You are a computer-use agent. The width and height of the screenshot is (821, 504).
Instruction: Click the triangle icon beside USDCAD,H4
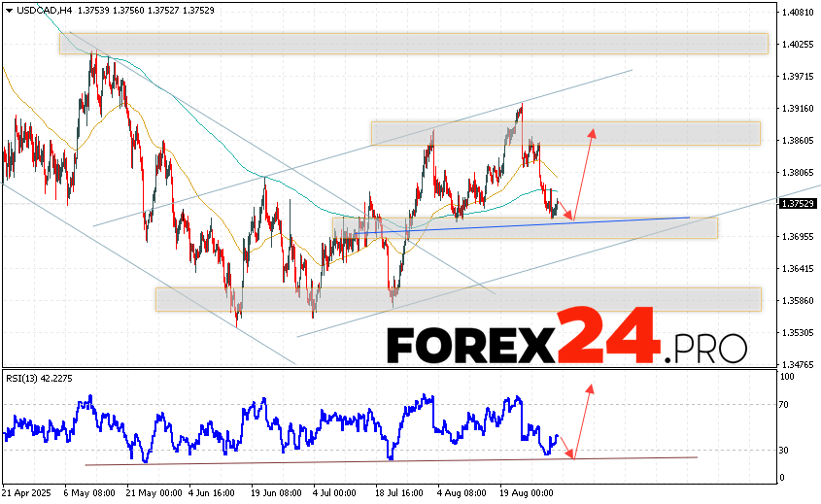pyautogui.click(x=7, y=9)
